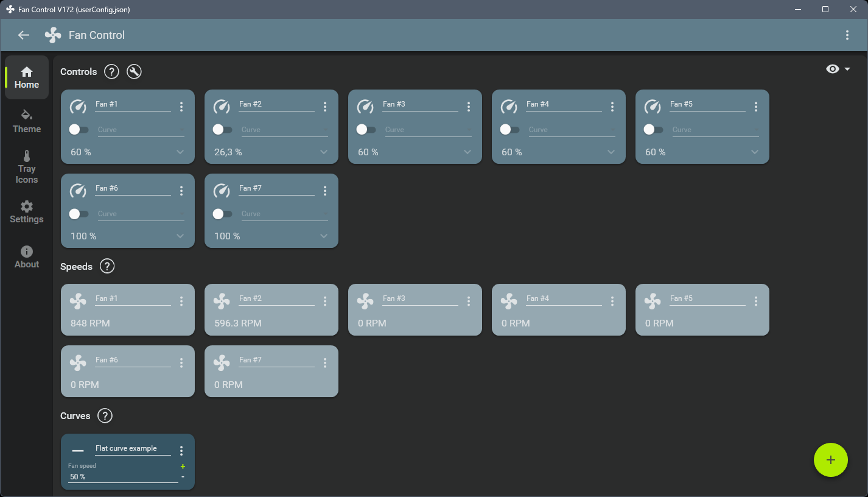Click the eye visibility toggle at top right
This screenshot has height=497, width=868.
pos(833,69)
